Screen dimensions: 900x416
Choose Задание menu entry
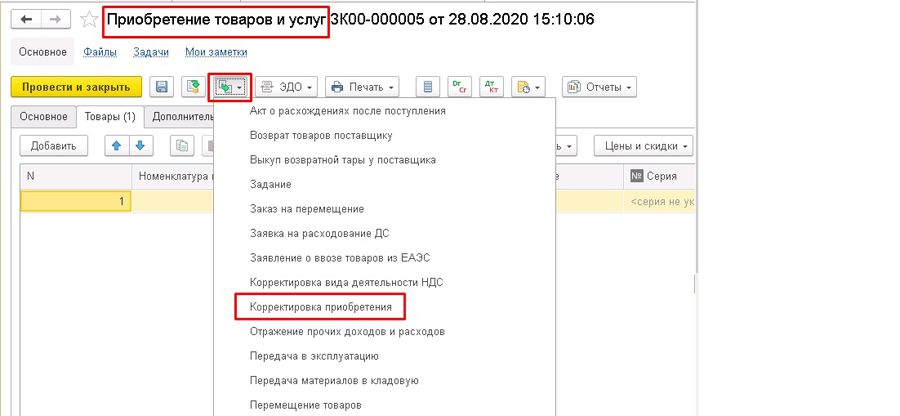tap(271, 184)
